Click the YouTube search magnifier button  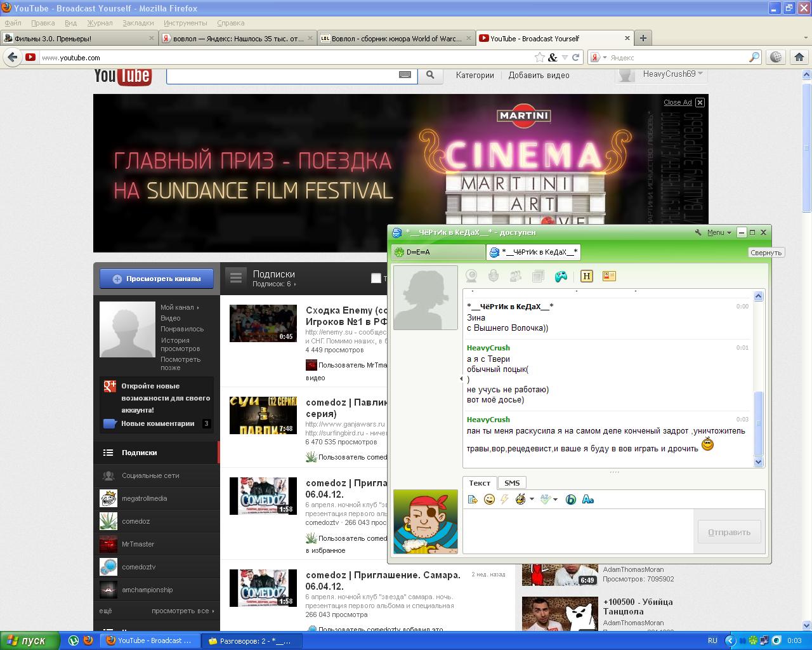[430, 75]
